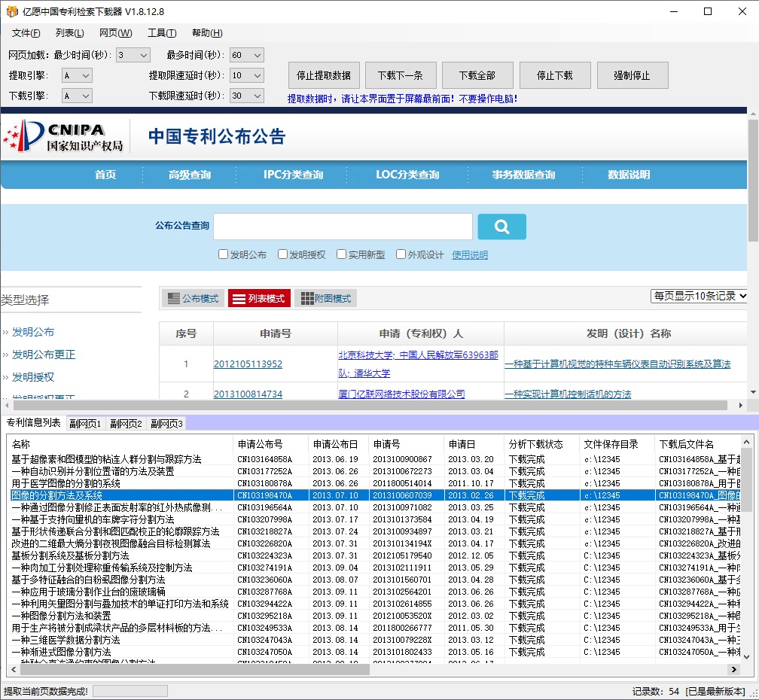The height and width of the screenshot is (700, 759).
Task: Open 高级查询 navigation item
Action: coord(189,175)
